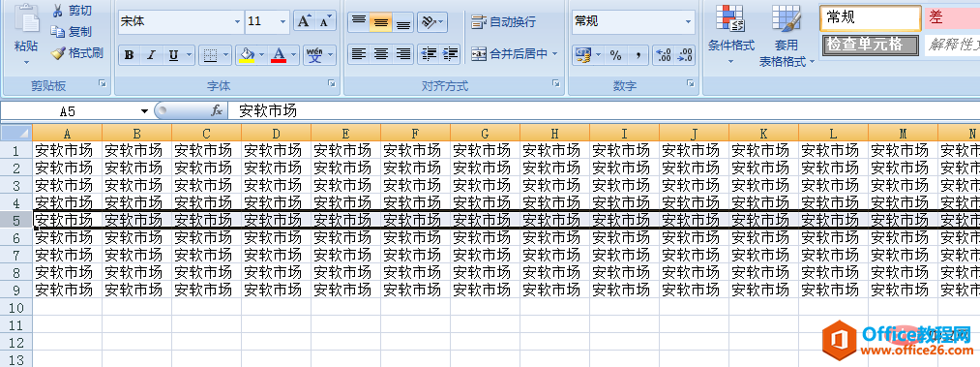The width and height of the screenshot is (980, 367).
Task: Open the fill color palette arrow
Action: point(262,55)
